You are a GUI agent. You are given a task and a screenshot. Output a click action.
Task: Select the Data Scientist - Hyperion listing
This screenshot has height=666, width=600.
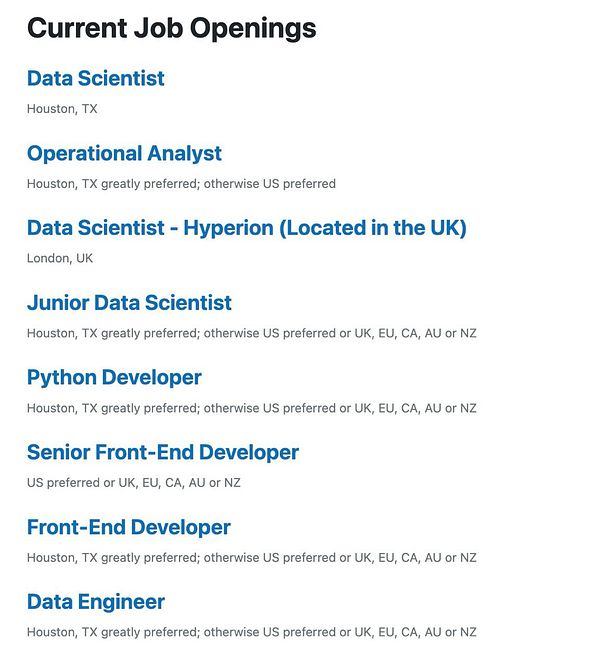246,228
